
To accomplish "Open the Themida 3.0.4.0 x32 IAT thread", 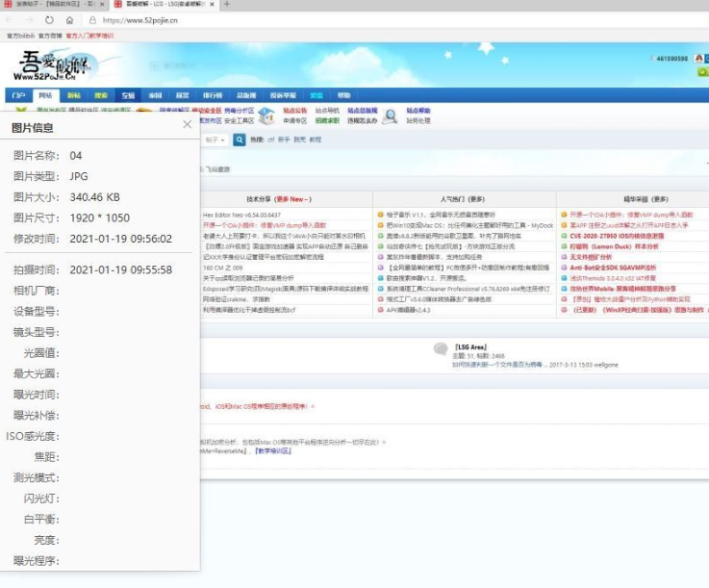I will click(613, 278).
